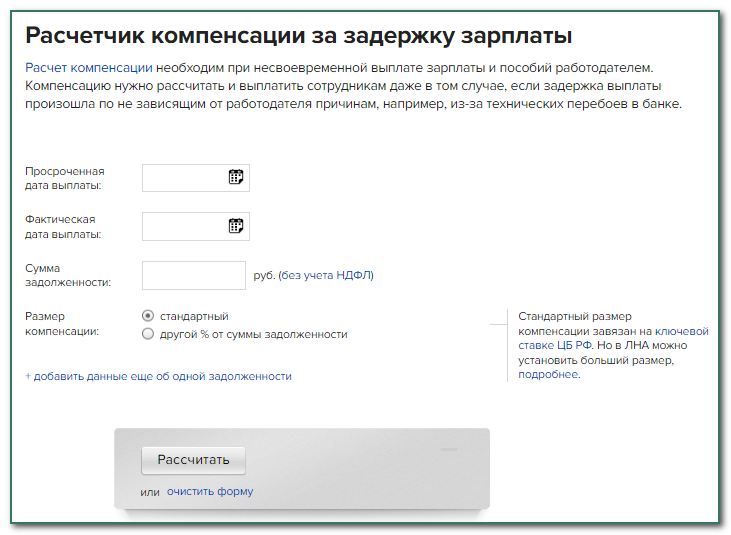Screen dimensions: 731x535
Task: Click the 'Просроченная дата выплаты' label
Action: pos(64,178)
